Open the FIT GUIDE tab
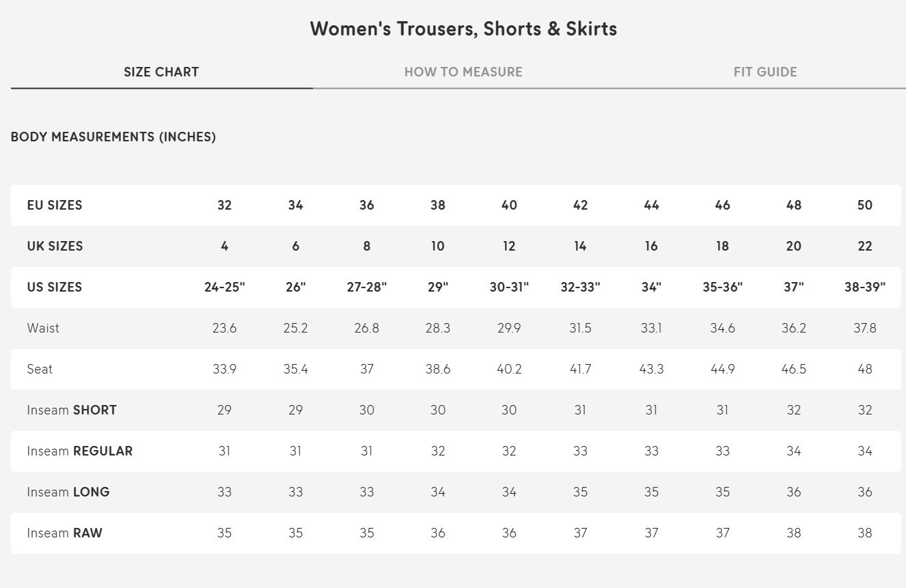Image resolution: width=906 pixels, height=588 pixels. pyautogui.click(x=765, y=72)
